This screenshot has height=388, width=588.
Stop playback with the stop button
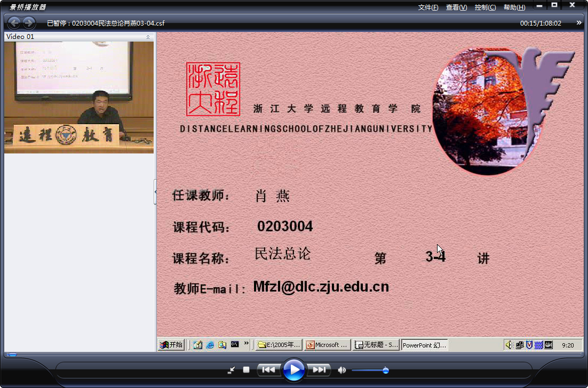pos(246,370)
